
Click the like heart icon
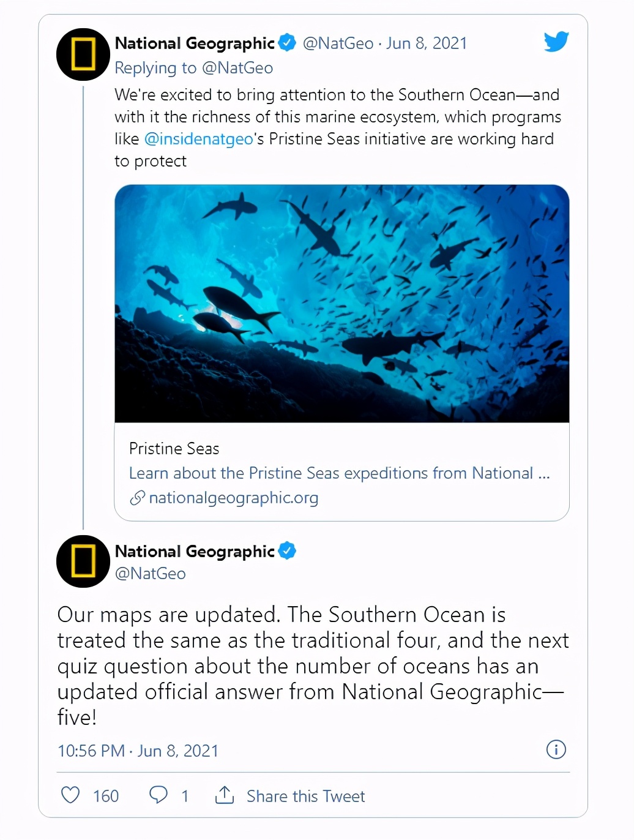pyautogui.click(x=70, y=794)
